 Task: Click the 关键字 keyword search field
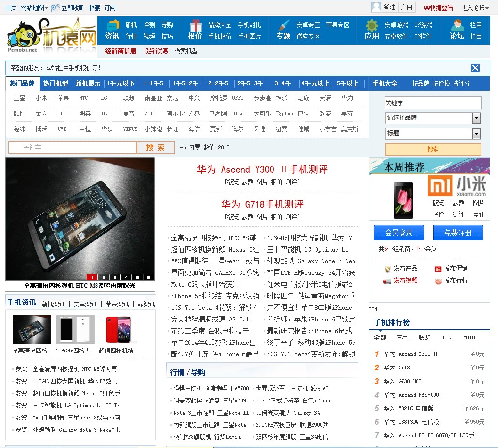(x=73, y=147)
